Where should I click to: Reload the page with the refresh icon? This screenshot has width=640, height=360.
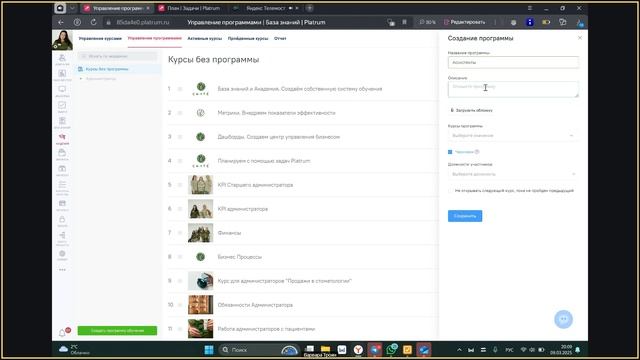(93, 22)
